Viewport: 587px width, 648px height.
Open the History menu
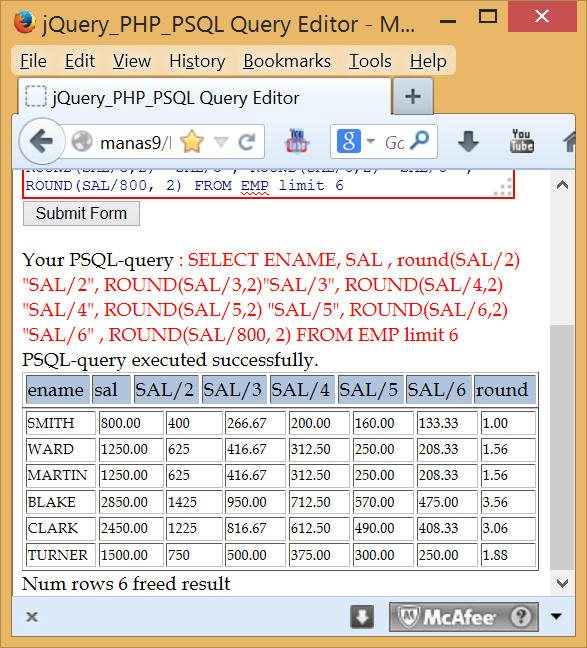pos(197,61)
